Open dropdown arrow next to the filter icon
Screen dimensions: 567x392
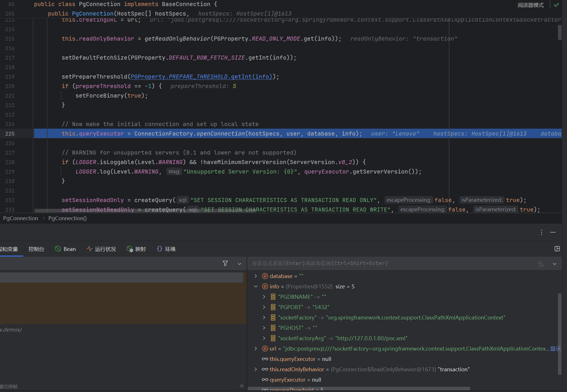pos(239,264)
